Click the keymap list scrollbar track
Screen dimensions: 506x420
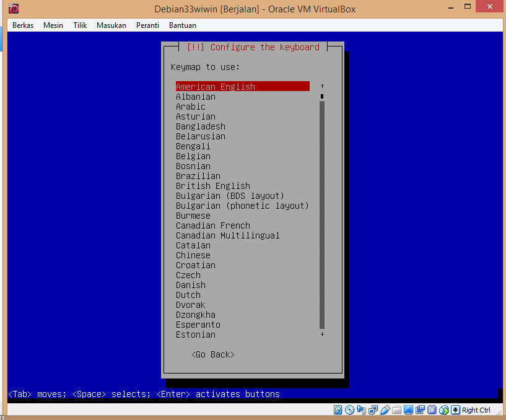(322, 215)
